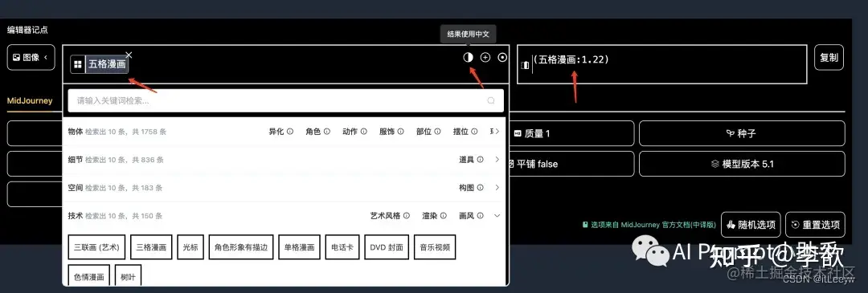The image size is (868, 293).
Task: Add the DVD 封面 keyword
Action: click(x=387, y=247)
